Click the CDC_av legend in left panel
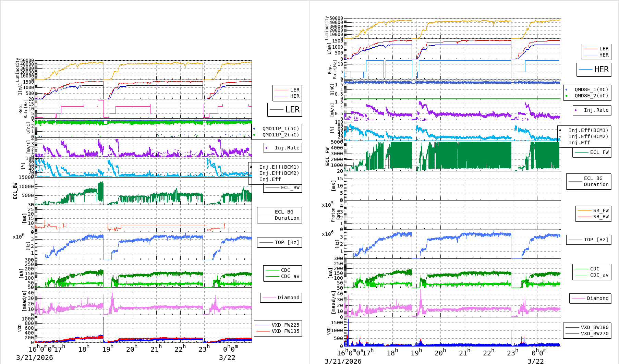 [290, 276]
